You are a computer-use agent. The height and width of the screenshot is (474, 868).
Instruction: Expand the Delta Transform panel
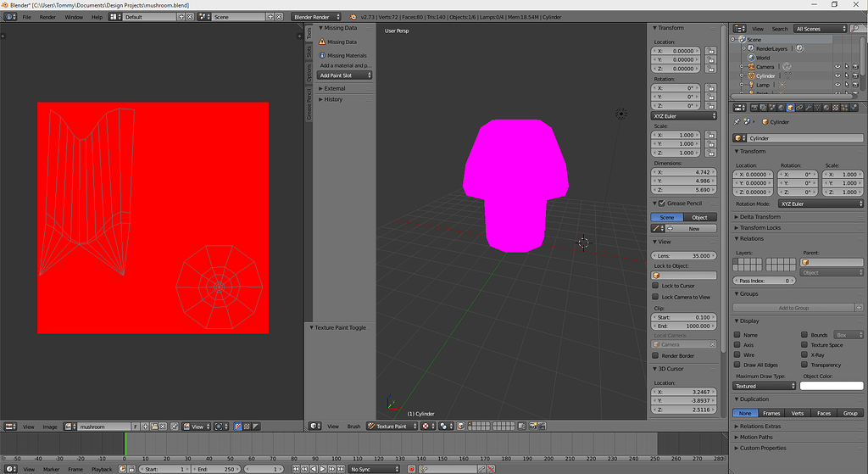click(x=760, y=216)
